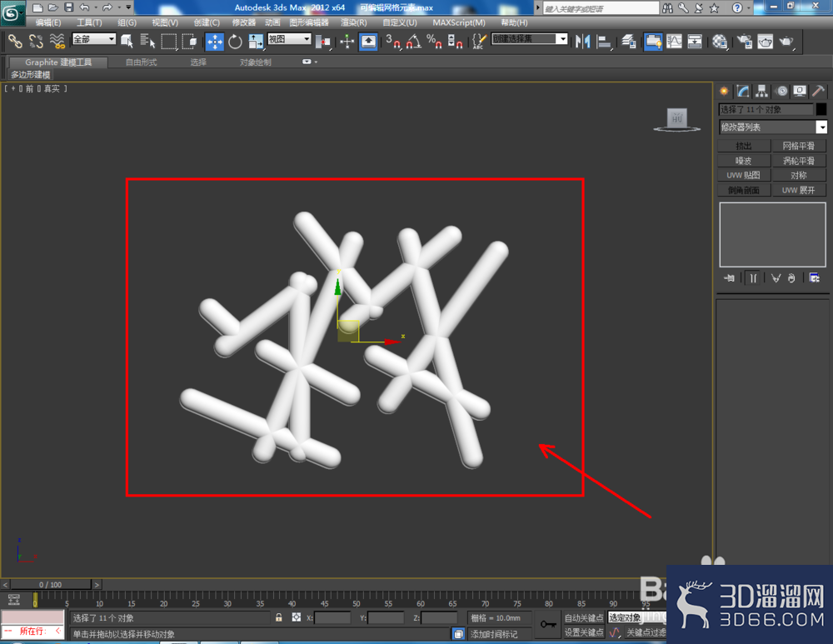Toggle the Spinner Snap button
The height and width of the screenshot is (644, 833).
[455, 41]
